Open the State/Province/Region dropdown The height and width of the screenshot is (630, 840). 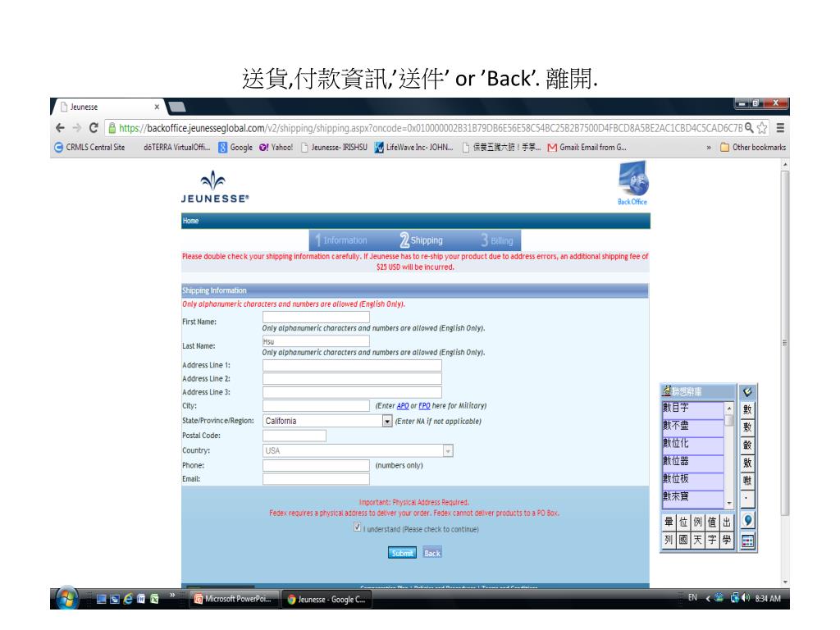point(387,421)
